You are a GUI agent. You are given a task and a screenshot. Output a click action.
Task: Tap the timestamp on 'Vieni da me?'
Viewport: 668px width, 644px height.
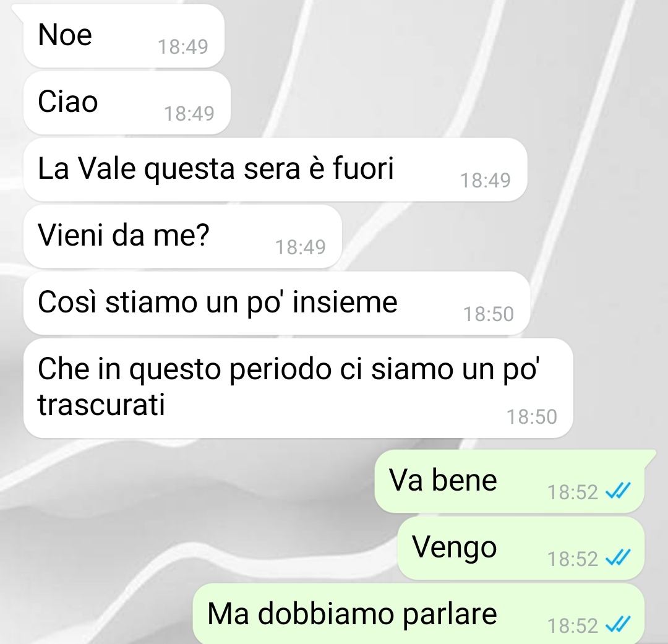coord(301,247)
